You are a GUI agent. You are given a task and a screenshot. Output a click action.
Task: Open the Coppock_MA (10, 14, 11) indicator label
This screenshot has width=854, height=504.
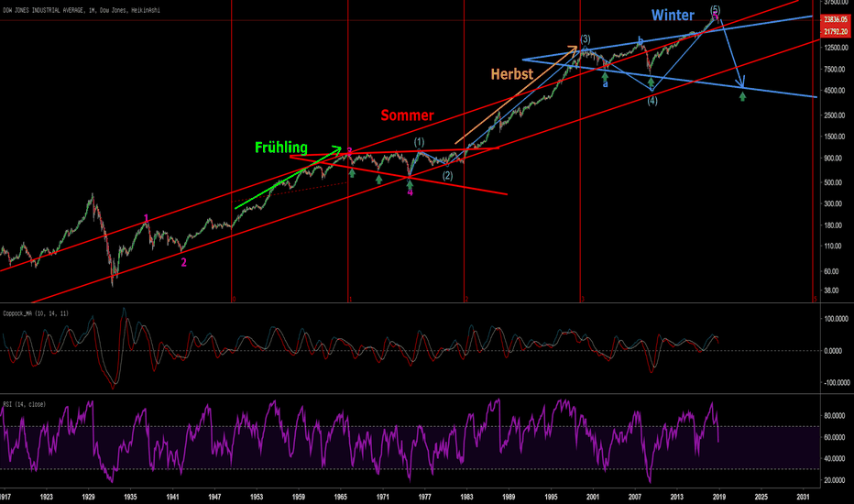coord(36,313)
